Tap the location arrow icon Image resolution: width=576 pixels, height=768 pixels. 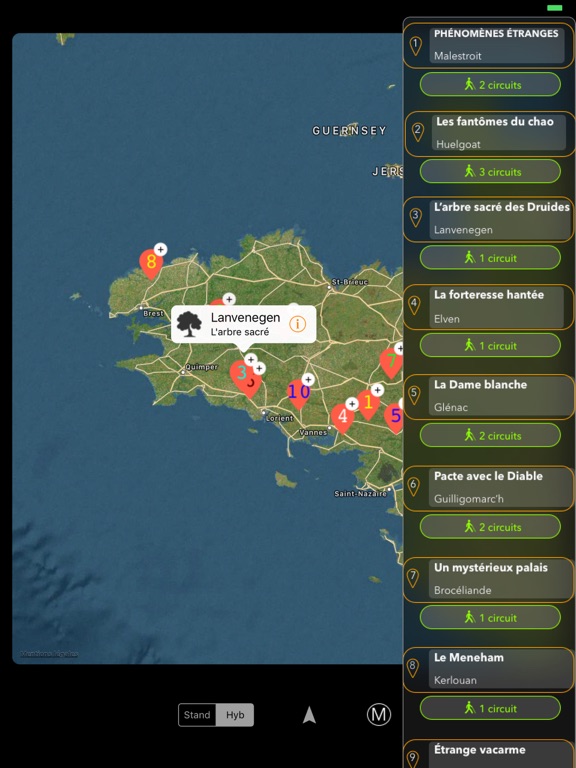(x=309, y=715)
